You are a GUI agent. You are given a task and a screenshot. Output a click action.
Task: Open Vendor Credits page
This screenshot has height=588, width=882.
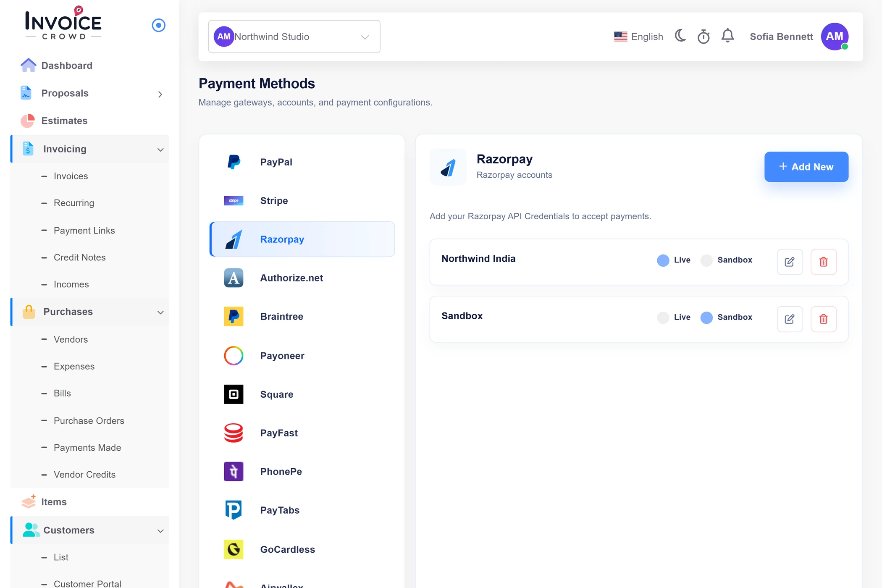click(84, 474)
